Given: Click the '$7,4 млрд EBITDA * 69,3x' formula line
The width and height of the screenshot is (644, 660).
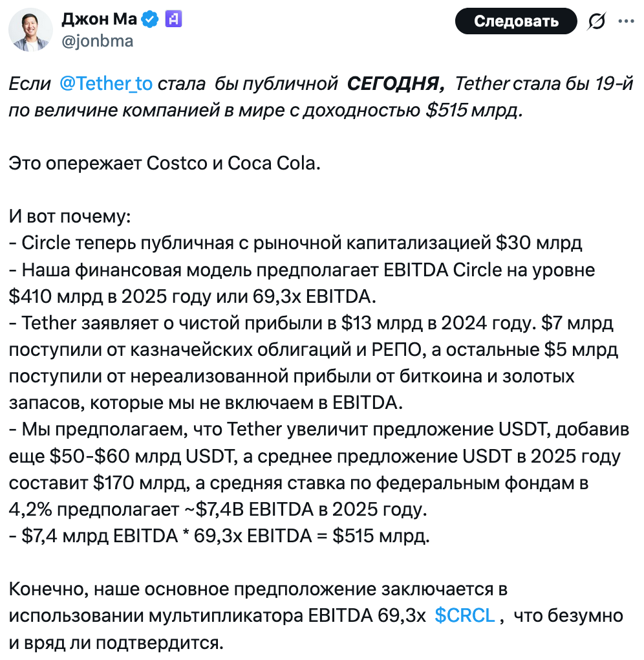Looking at the screenshot, I should pyautogui.click(x=219, y=536).
